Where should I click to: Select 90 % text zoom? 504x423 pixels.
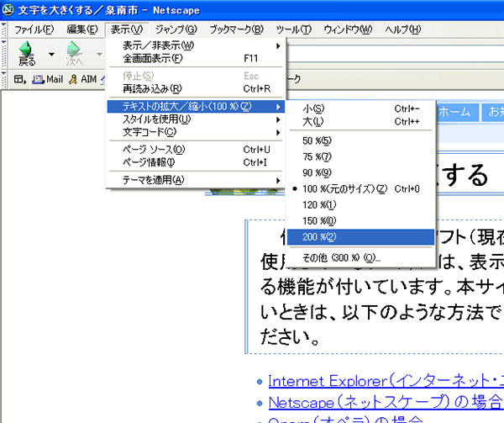click(360, 173)
